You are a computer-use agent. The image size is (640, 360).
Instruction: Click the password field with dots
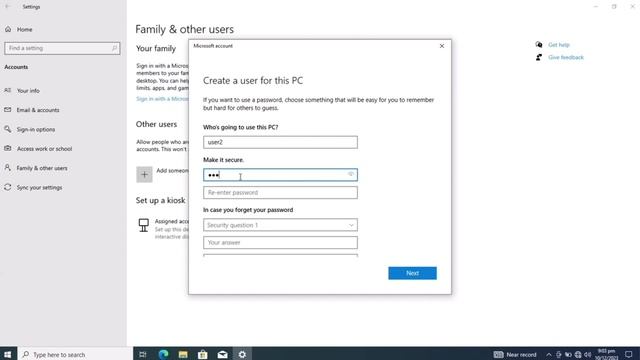point(280,175)
